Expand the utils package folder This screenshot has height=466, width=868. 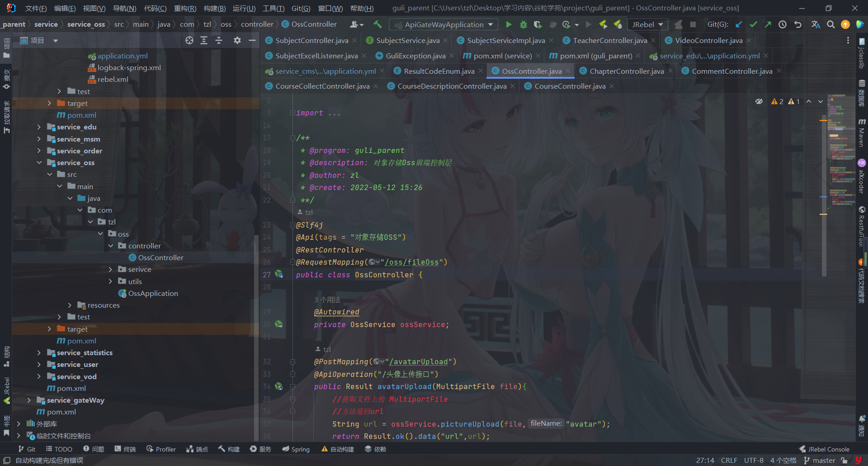pos(110,281)
